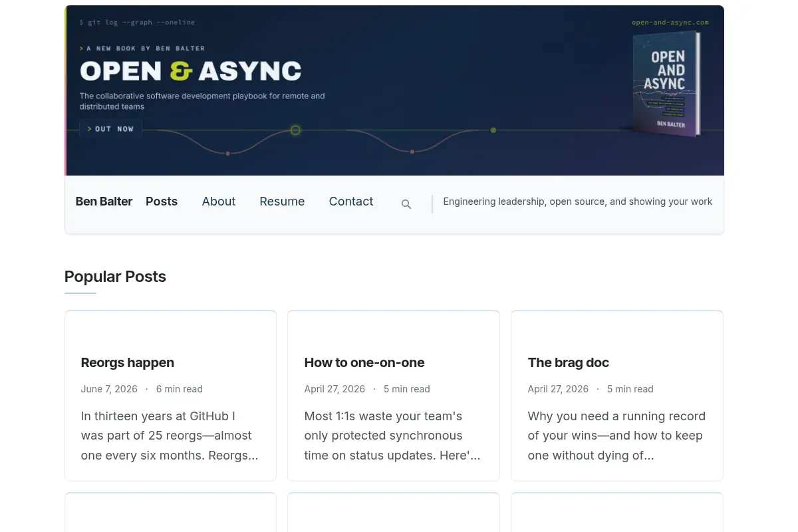Open The brag doc post
This screenshot has width=798, height=532.
(x=569, y=362)
